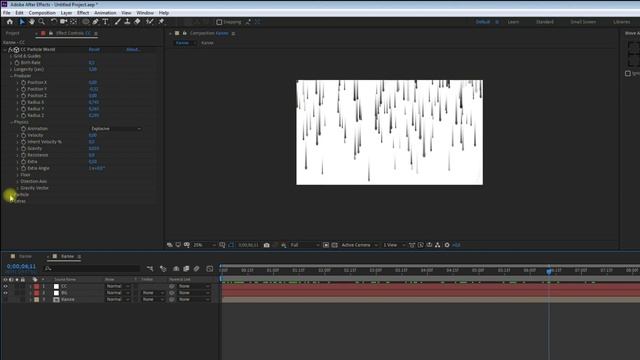Click the CC layer red label color swatch
640x360 pixels.
37,286
